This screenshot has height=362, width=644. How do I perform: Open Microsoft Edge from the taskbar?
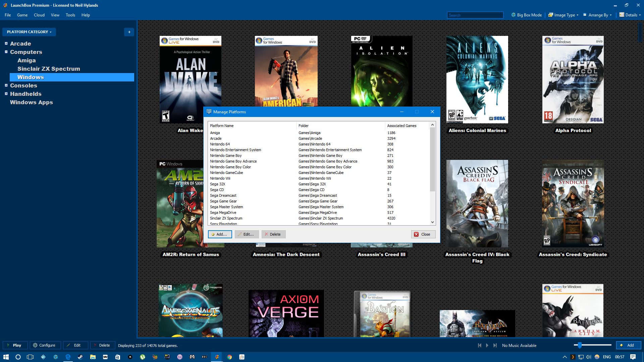68,357
